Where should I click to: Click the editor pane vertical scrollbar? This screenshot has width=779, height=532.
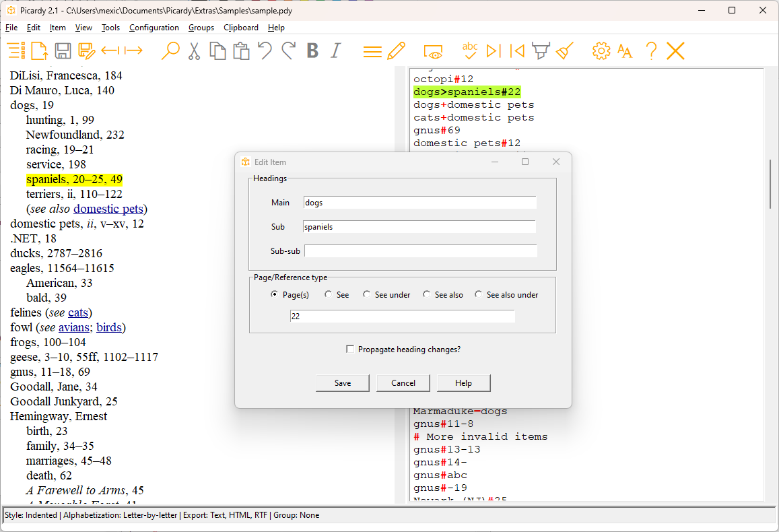[x=770, y=184]
